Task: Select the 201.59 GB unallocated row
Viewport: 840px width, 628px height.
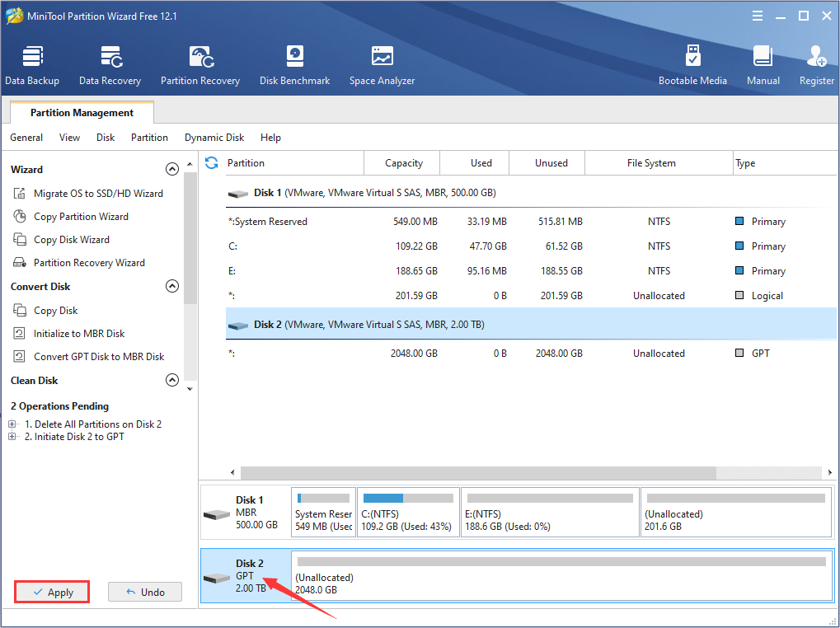Action: tap(530, 296)
